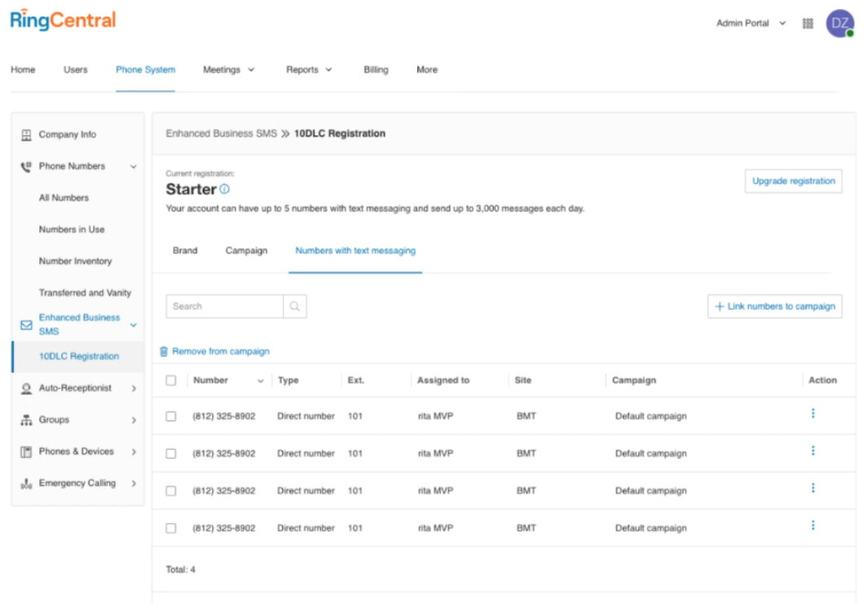Click the Site column header

pos(522,381)
